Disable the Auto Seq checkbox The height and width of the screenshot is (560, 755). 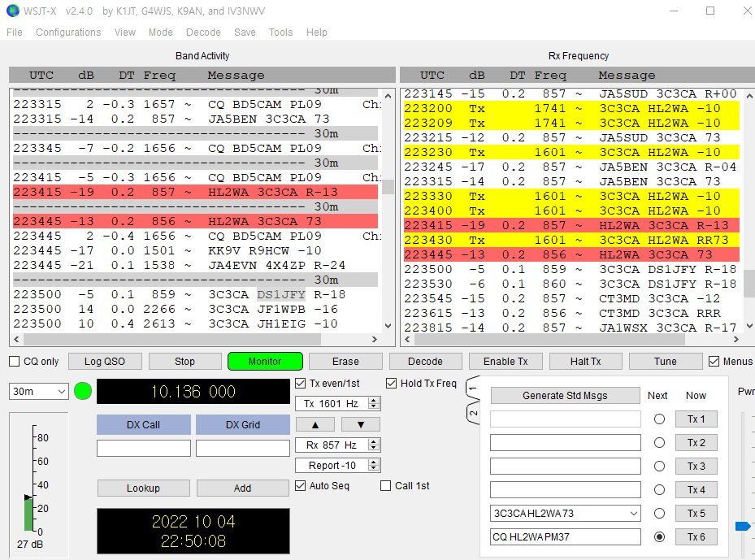[301, 486]
